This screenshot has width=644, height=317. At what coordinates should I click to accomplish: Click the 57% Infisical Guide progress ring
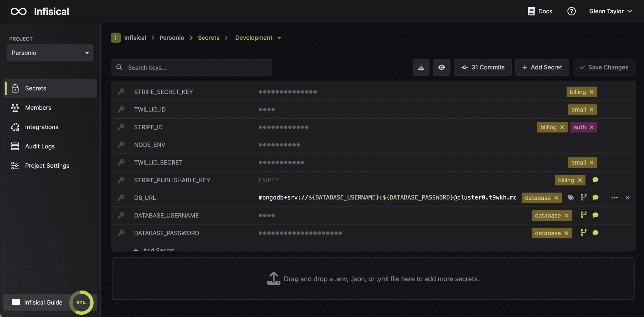pos(81,302)
